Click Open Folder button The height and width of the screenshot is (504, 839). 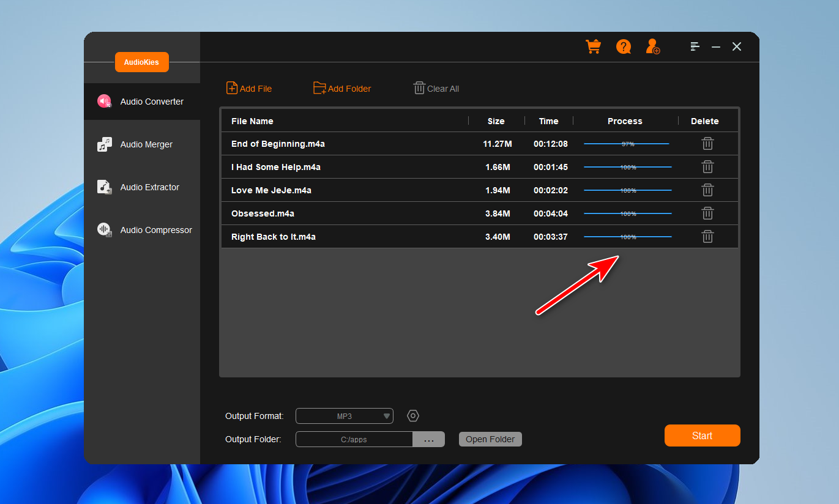(490, 439)
